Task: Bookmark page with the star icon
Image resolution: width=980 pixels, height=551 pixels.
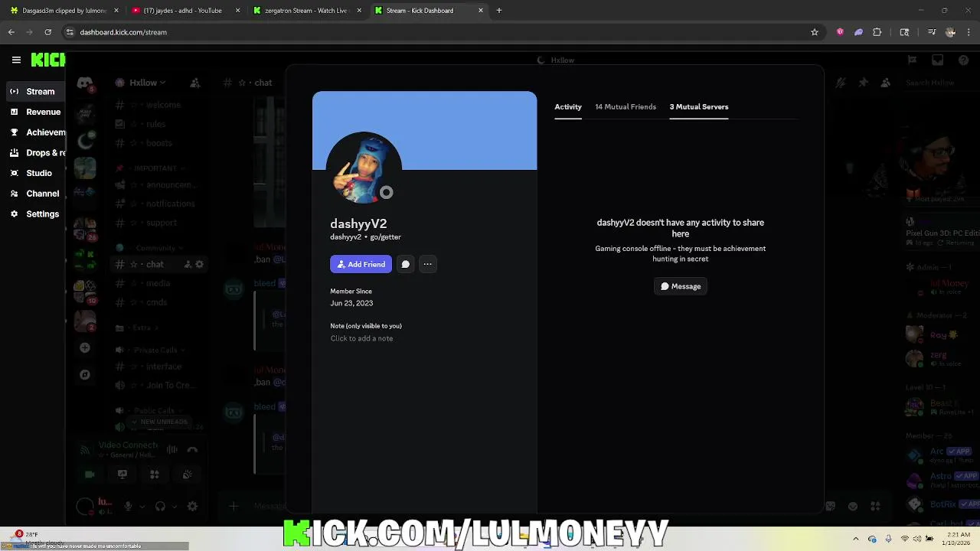Action: (x=815, y=32)
